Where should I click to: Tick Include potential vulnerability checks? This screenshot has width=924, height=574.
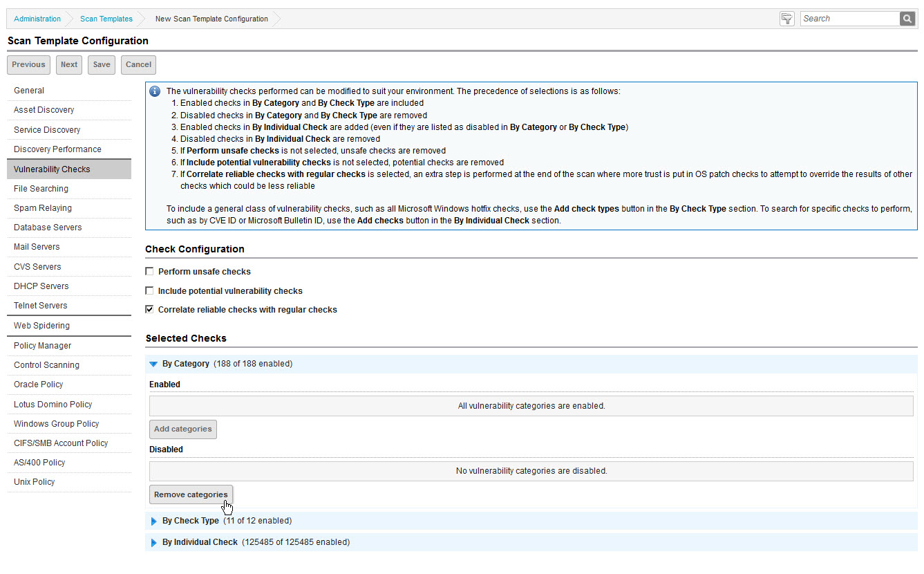pyautogui.click(x=149, y=291)
